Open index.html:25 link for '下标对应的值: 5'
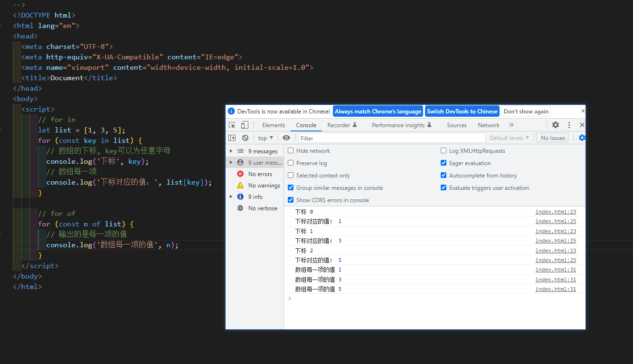 coord(556,260)
